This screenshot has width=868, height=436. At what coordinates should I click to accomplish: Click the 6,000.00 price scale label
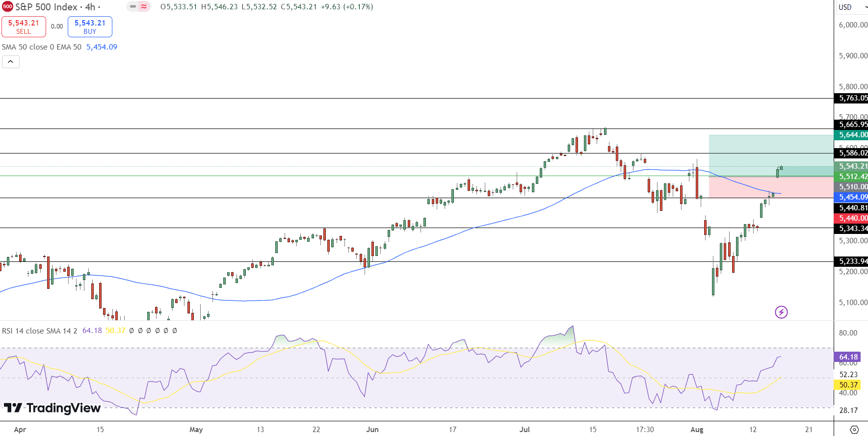[x=853, y=25]
